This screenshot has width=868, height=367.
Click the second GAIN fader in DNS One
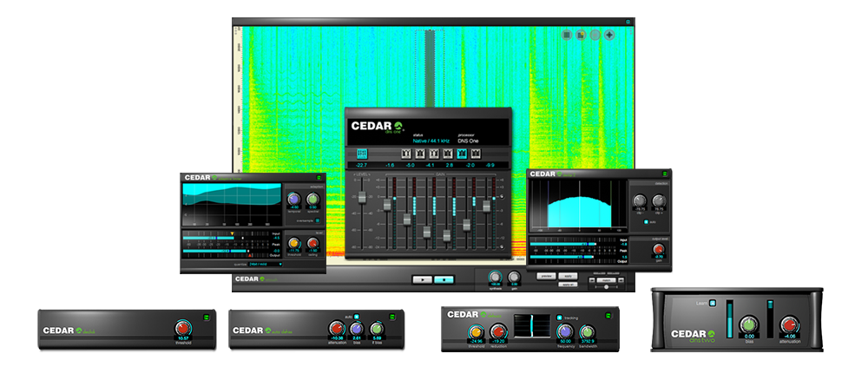click(407, 219)
